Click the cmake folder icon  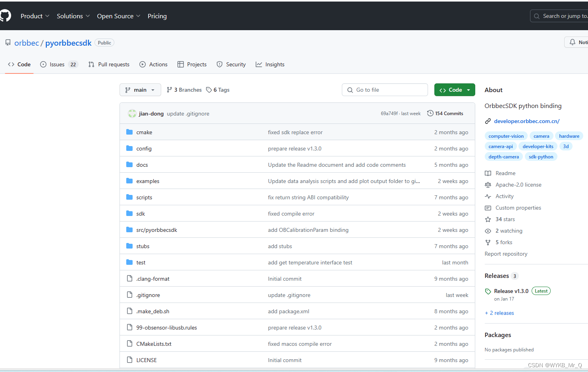click(x=129, y=132)
